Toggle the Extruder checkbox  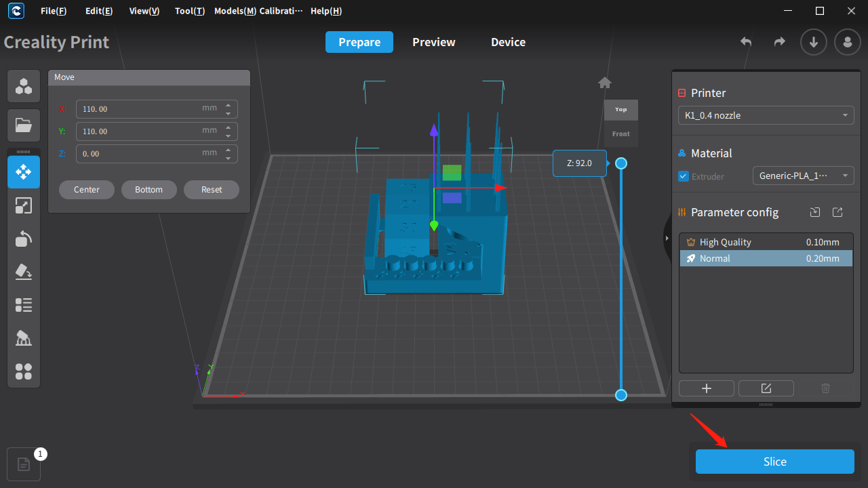pyautogui.click(x=684, y=176)
